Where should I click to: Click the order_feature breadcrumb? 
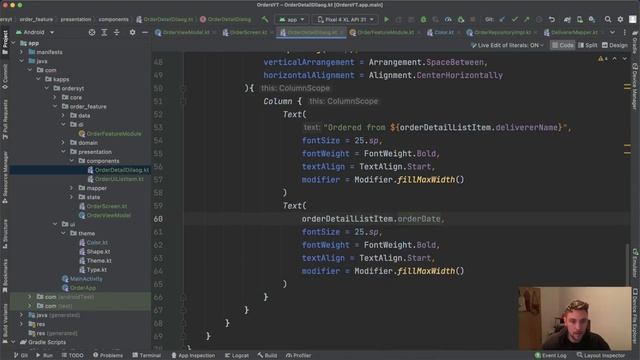36,19
